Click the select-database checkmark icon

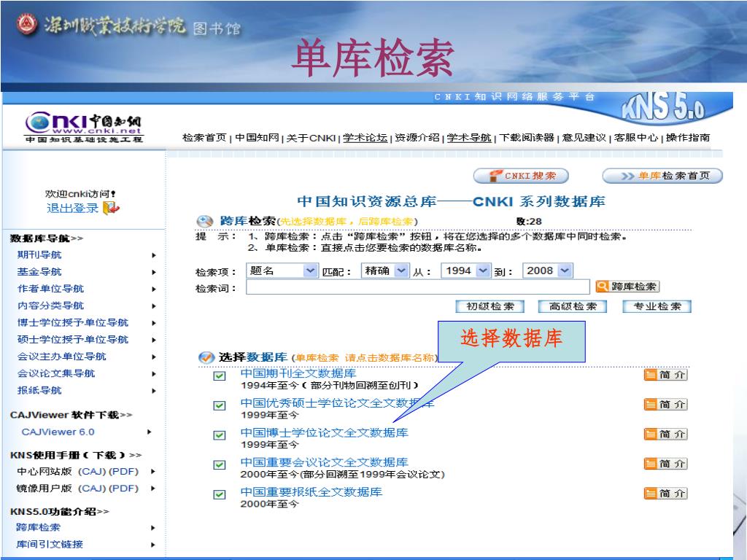point(206,357)
